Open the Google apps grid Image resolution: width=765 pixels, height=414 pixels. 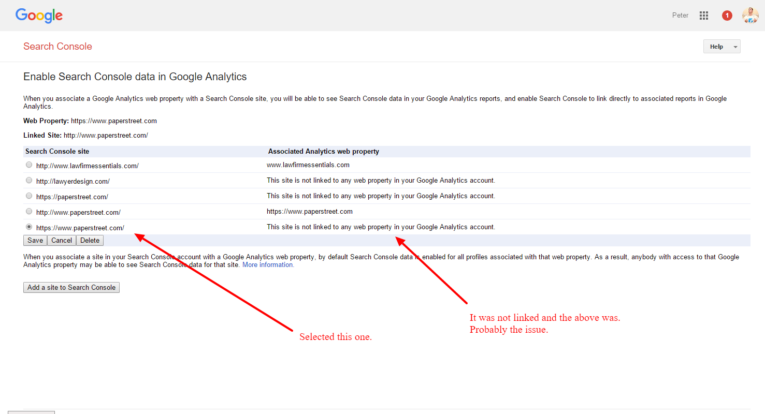[704, 16]
